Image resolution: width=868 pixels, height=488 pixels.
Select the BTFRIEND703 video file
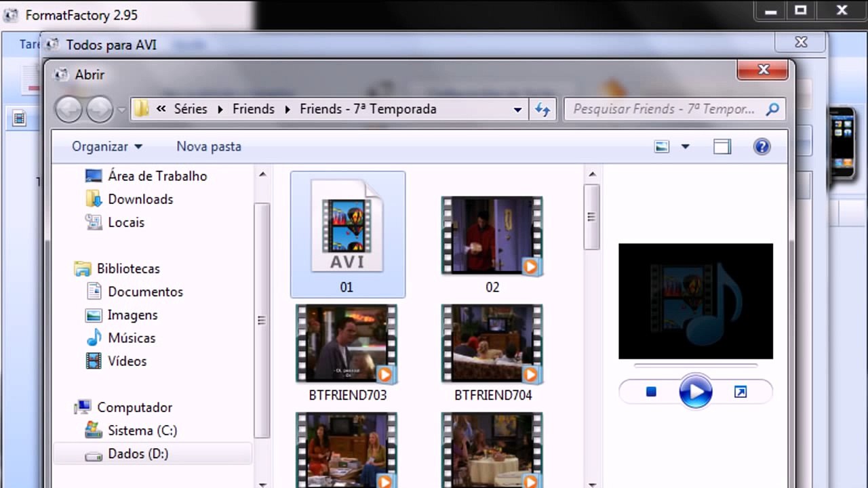click(x=347, y=352)
